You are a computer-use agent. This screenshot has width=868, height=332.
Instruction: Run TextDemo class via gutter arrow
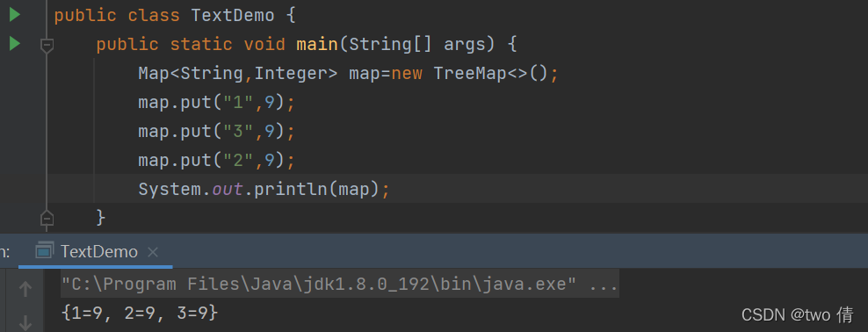(15, 15)
